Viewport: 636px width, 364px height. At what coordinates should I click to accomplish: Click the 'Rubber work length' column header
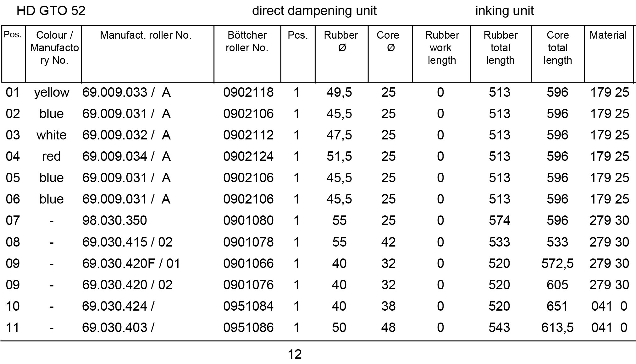click(x=442, y=48)
